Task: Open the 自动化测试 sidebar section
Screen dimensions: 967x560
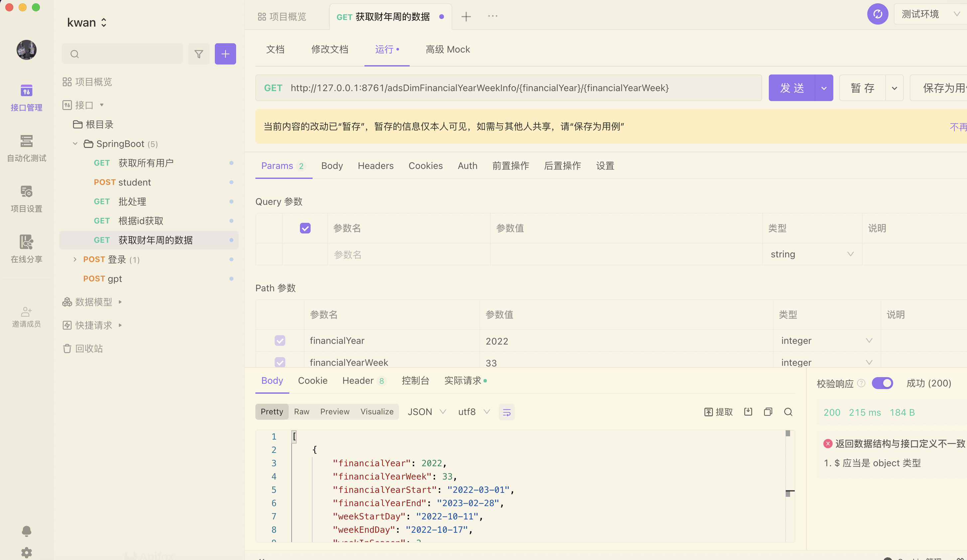Action: pyautogui.click(x=26, y=148)
